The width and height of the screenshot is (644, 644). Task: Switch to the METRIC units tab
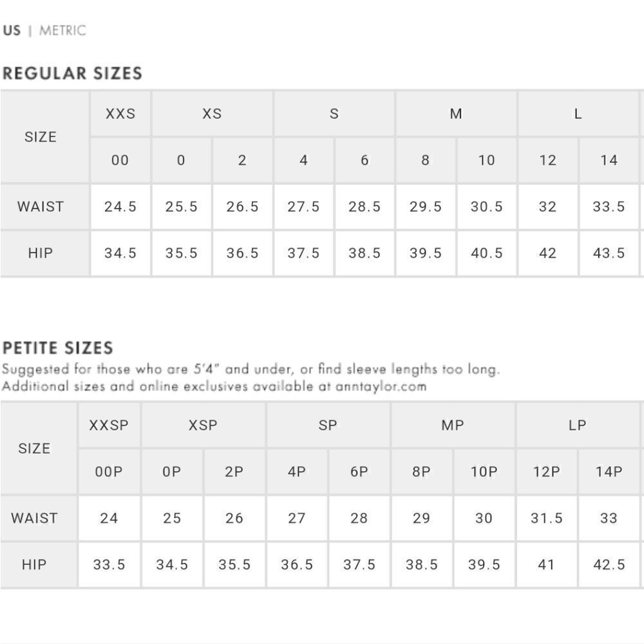click(62, 30)
